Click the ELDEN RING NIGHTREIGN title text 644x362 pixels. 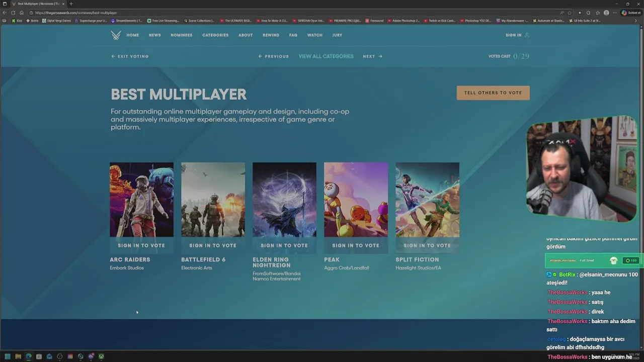click(272, 262)
